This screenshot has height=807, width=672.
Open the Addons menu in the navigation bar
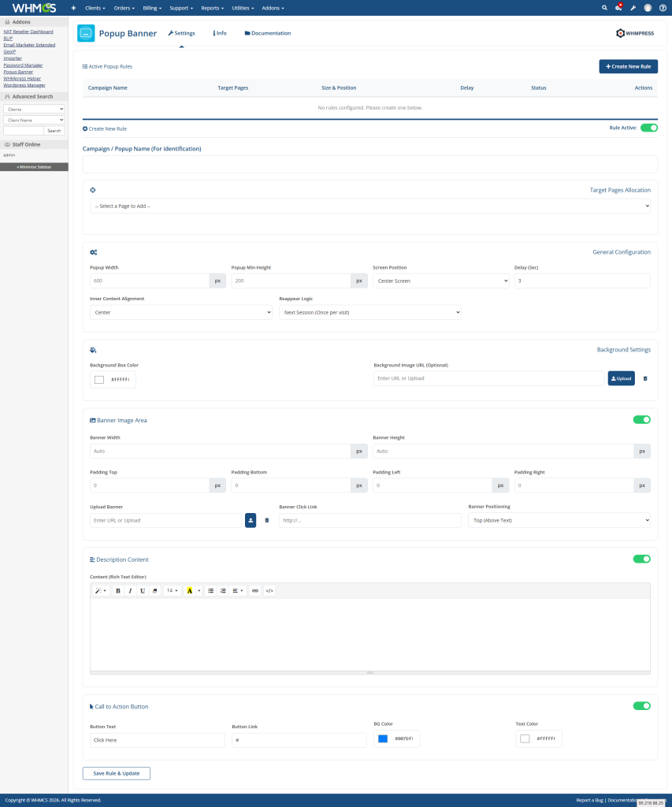(272, 7)
